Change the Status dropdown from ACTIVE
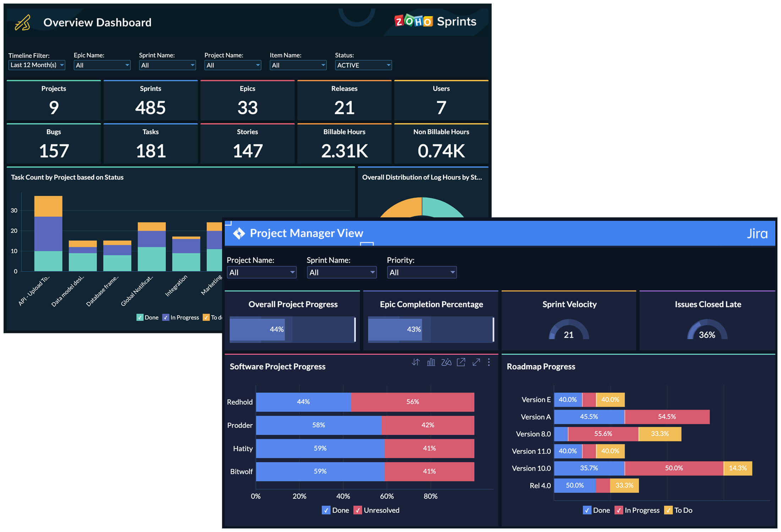 pos(363,65)
